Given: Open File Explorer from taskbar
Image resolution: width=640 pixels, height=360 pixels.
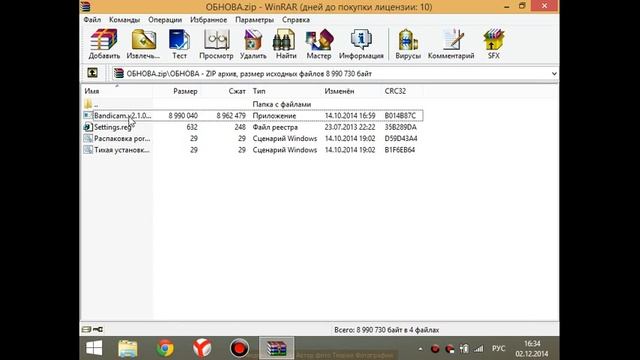Looking at the screenshot, I should [x=128, y=348].
